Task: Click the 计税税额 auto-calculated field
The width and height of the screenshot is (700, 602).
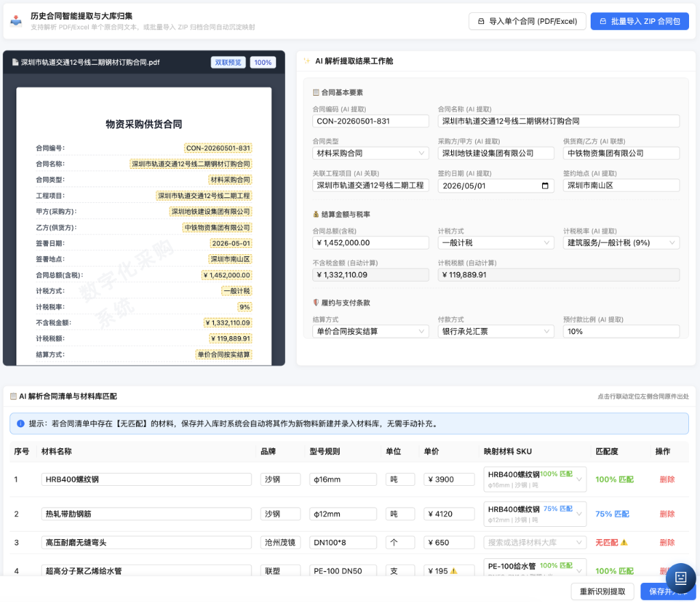Action: pos(558,275)
